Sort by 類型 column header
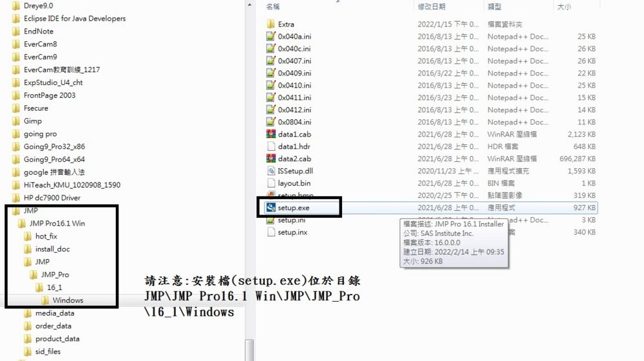Screen dimensions: 644x361 tap(494, 6)
